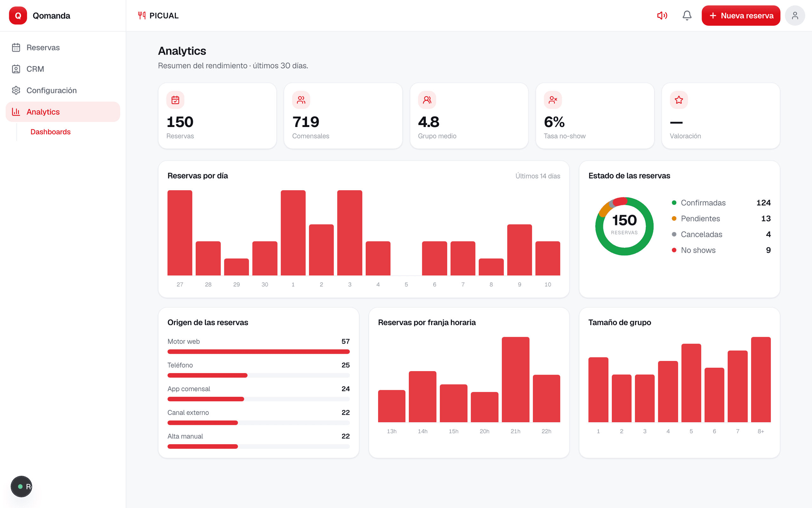
Task: Click the Estado de las reservas heading
Action: tap(629, 176)
